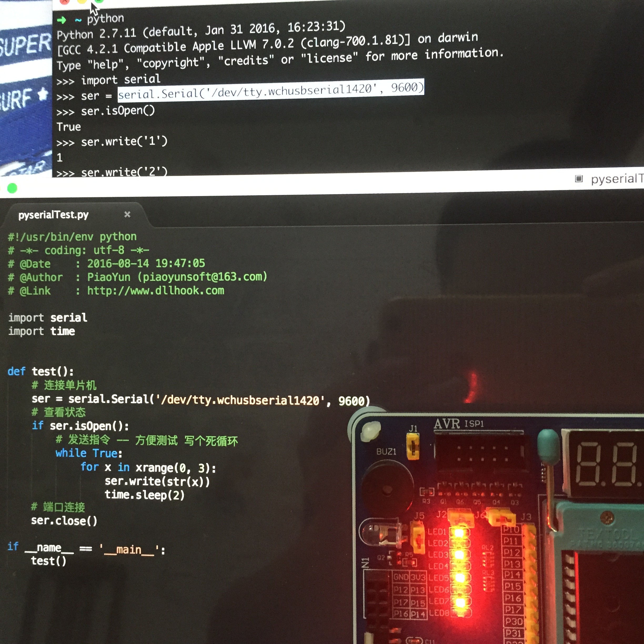
Task: Click the "#!/usr/bin/env python" shebang line
Action: tap(72, 237)
